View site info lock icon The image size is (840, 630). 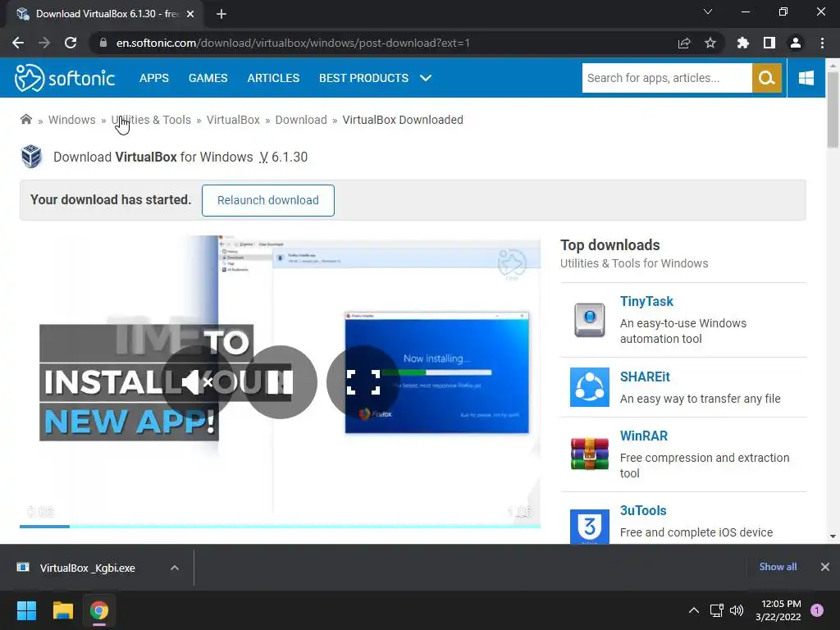pyautogui.click(x=103, y=43)
